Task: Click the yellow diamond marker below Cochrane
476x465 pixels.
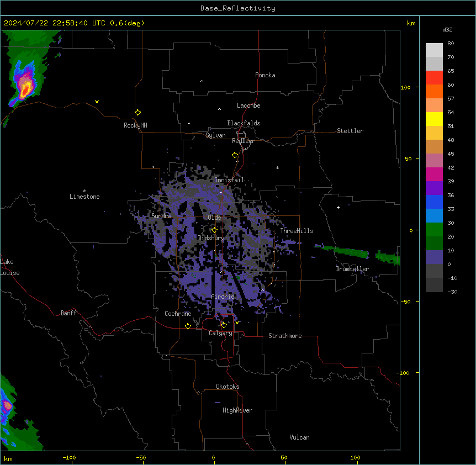Action: (x=188, y=326)
